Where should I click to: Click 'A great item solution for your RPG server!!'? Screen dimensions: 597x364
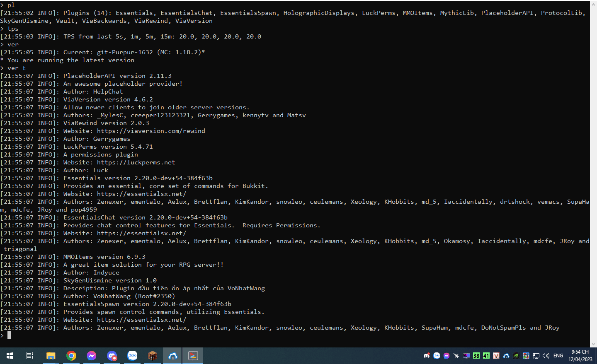coord(143,265)
